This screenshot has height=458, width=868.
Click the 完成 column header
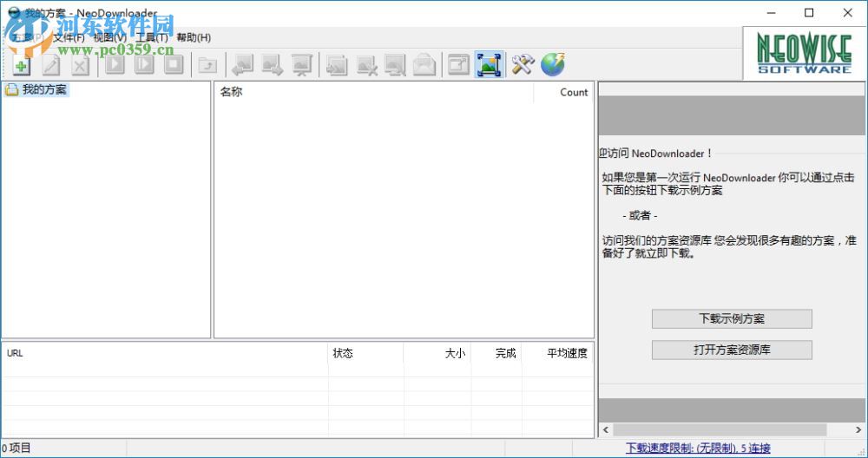point(496,353)
